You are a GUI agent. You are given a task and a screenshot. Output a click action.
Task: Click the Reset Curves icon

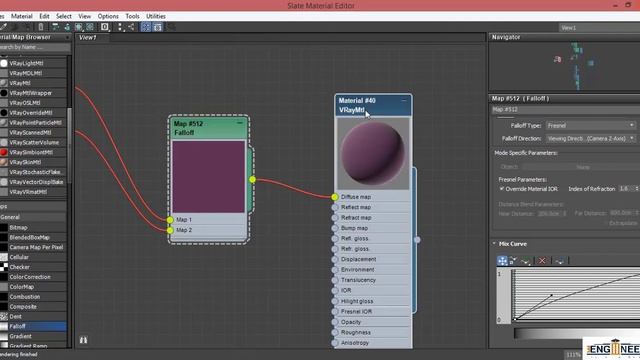coord(560,260)
